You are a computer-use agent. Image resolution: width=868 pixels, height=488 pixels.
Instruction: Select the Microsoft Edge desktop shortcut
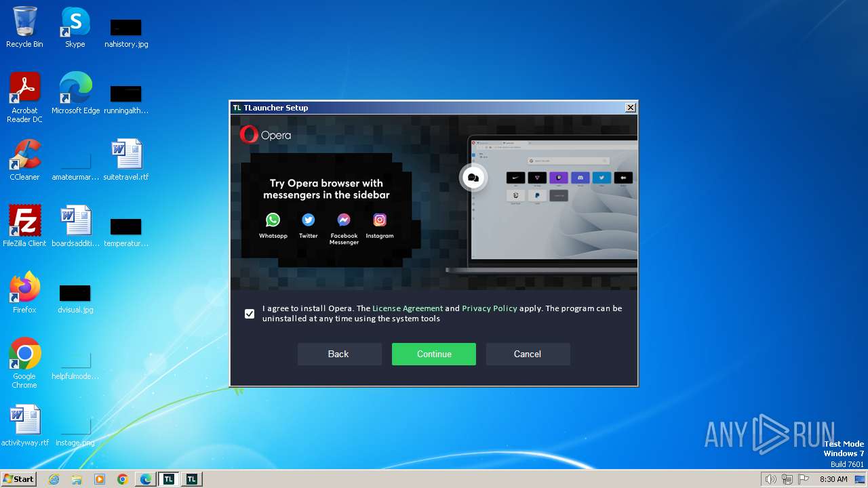[x=75, y=93]
